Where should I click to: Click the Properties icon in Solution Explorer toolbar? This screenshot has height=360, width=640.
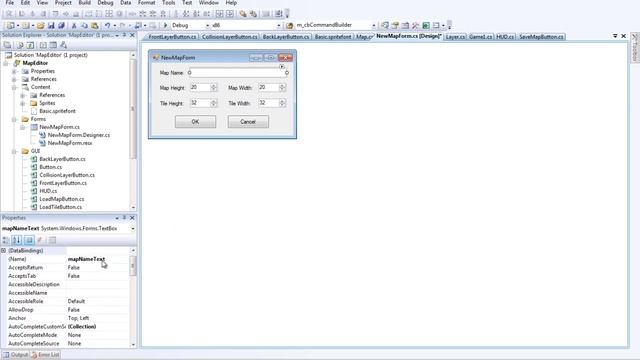point(7,45)
